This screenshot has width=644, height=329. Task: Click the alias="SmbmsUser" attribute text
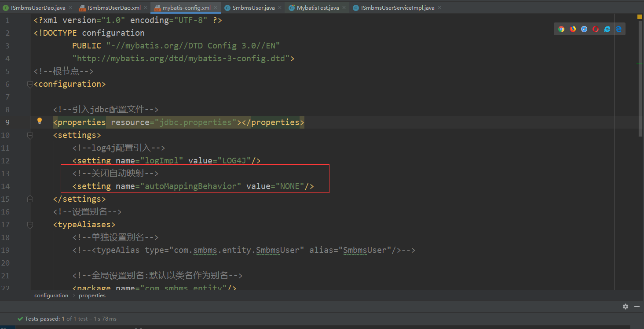(351, 250)
